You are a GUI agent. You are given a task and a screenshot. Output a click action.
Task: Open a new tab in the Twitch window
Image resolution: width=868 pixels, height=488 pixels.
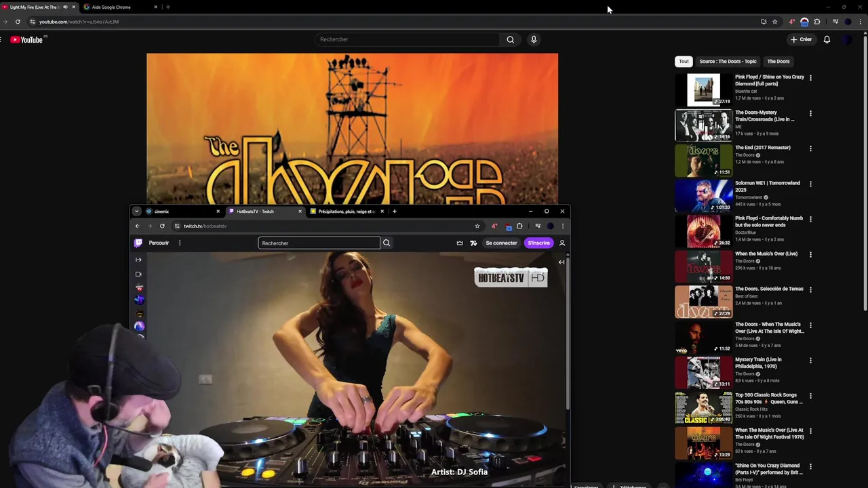pos(394,211)
